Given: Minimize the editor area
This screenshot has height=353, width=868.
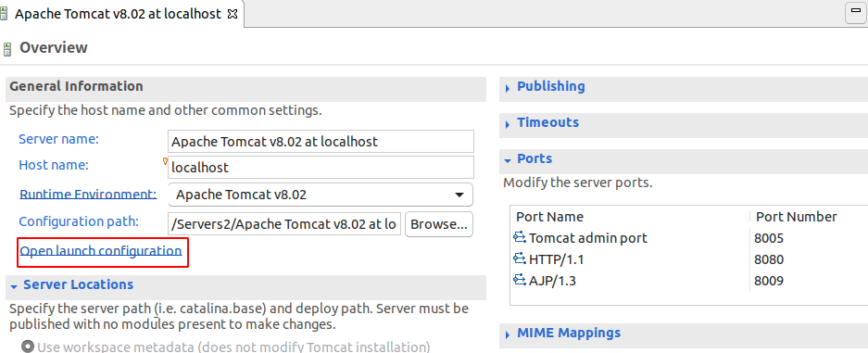Looking at the screenshot, I should pyautogui.click(x=855, y=13).
